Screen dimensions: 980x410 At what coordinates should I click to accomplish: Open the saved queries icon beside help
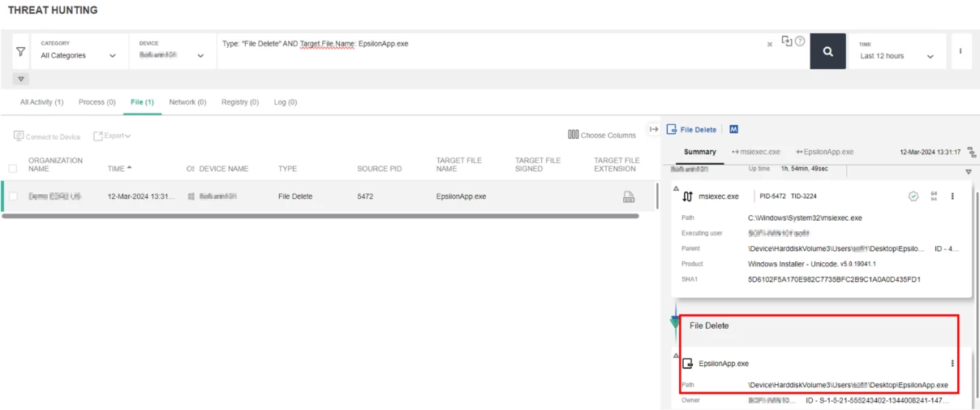coord(786,41)
